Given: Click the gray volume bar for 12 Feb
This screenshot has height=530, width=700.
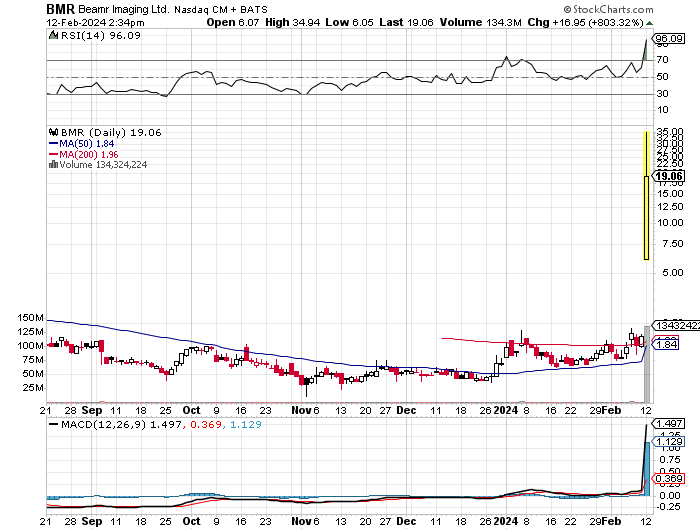Looking at the screenshot, I should [x=646, y=364].
